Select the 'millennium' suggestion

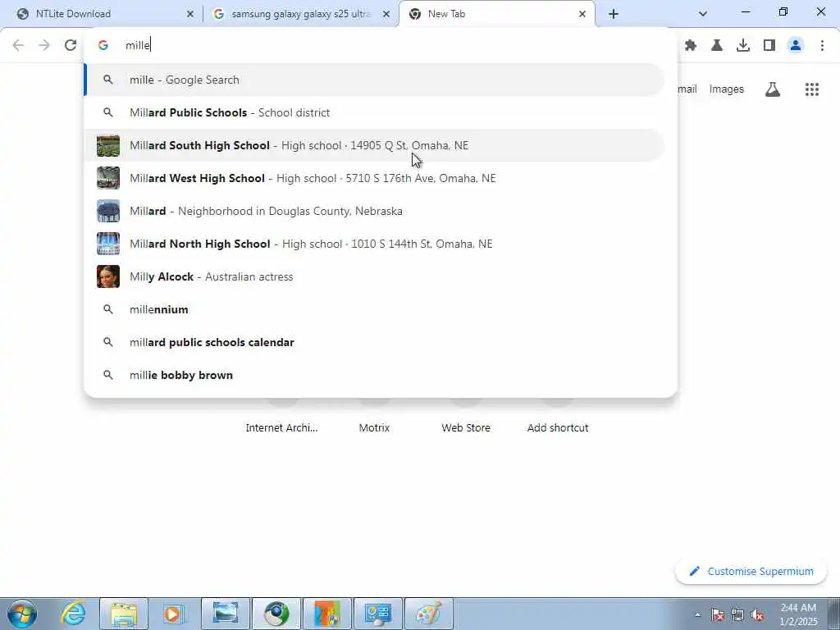(374, 309)
